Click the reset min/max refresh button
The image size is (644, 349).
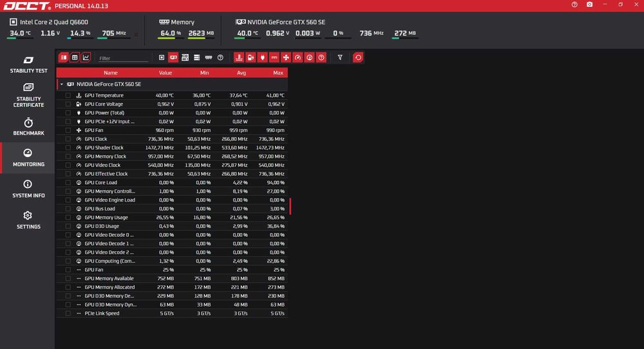click(358, 57)
